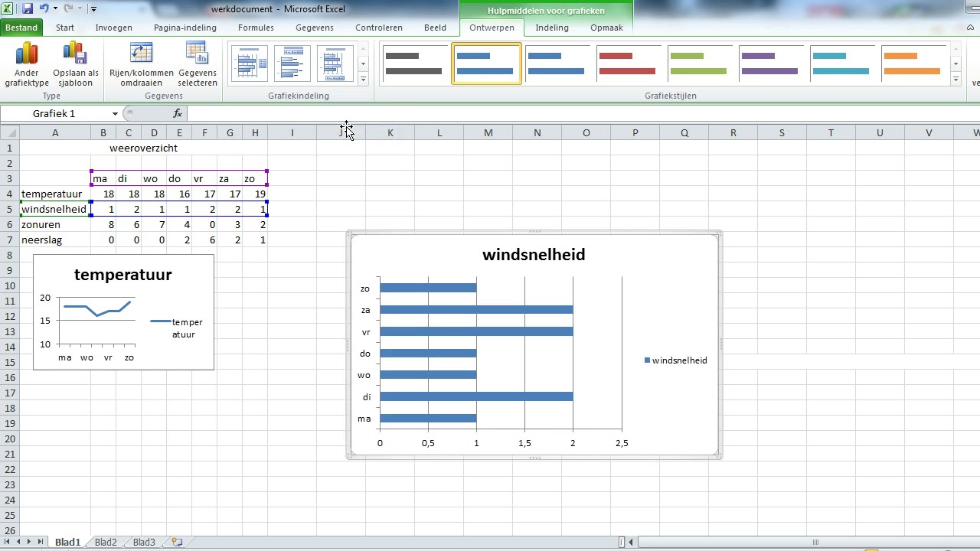Choose the first chart layout thumbnail

pyautogui.click(x=248, y=64)
